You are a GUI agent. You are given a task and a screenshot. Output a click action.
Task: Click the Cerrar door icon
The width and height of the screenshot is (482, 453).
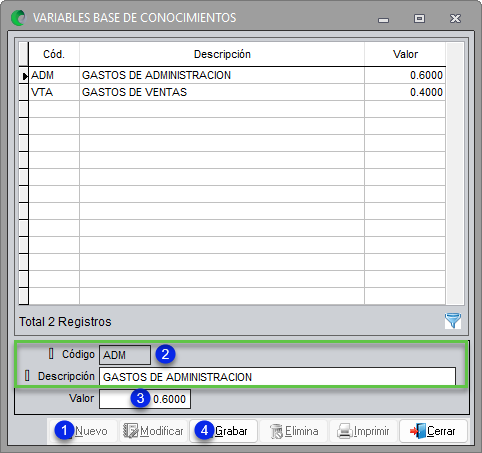[x=418, y=431]
